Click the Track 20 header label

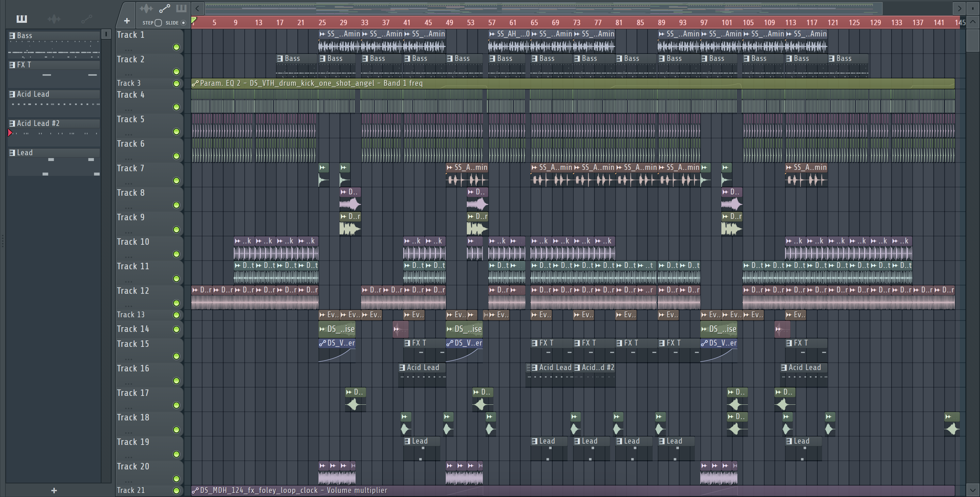click(133, 467)
